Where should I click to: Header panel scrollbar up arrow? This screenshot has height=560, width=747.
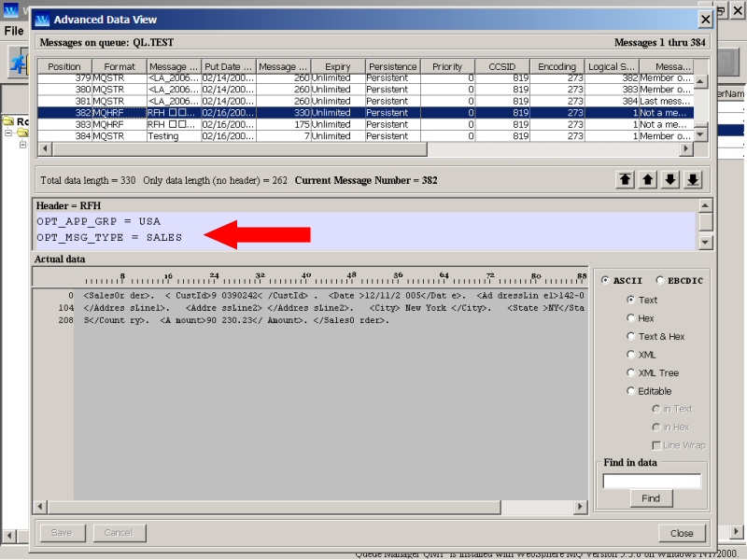coord(706,205)
